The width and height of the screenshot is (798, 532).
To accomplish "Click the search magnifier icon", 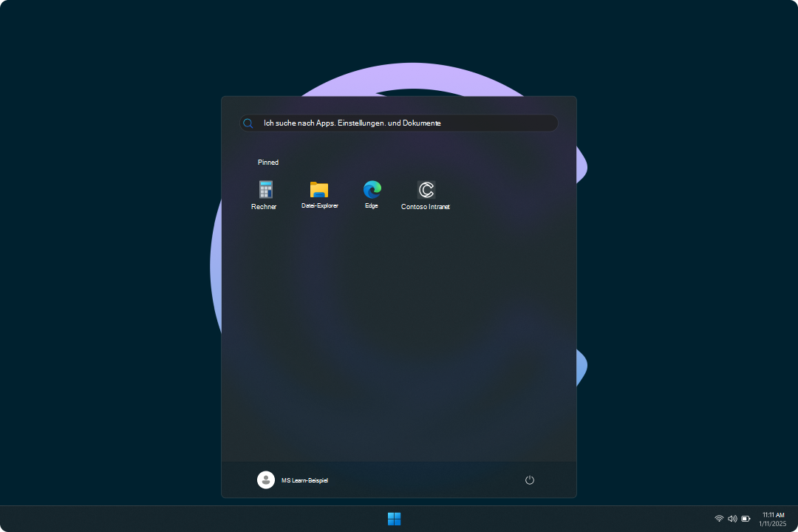I will 248,123.
